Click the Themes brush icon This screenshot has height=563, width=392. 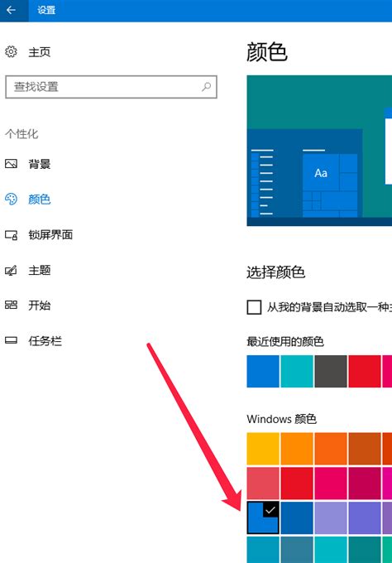click(x=11, y=271)
